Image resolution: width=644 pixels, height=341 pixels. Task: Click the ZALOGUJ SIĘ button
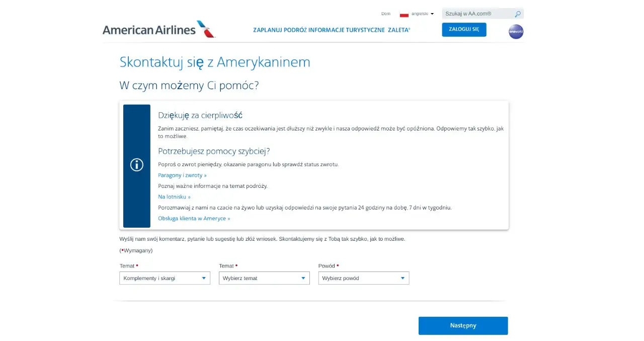point(464,30)
